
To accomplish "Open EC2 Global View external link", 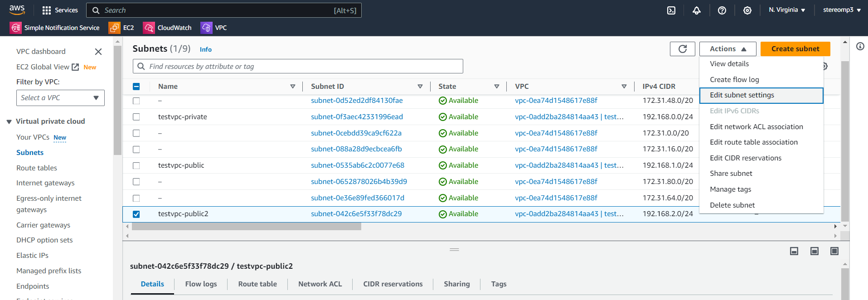I will 48,67.
